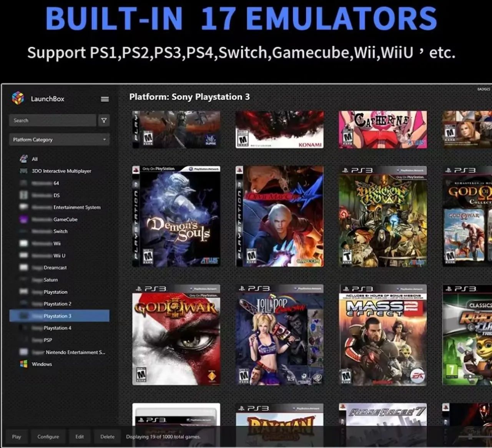Click the Play button
Screen dimensions: 492x448
coord(17,437)
